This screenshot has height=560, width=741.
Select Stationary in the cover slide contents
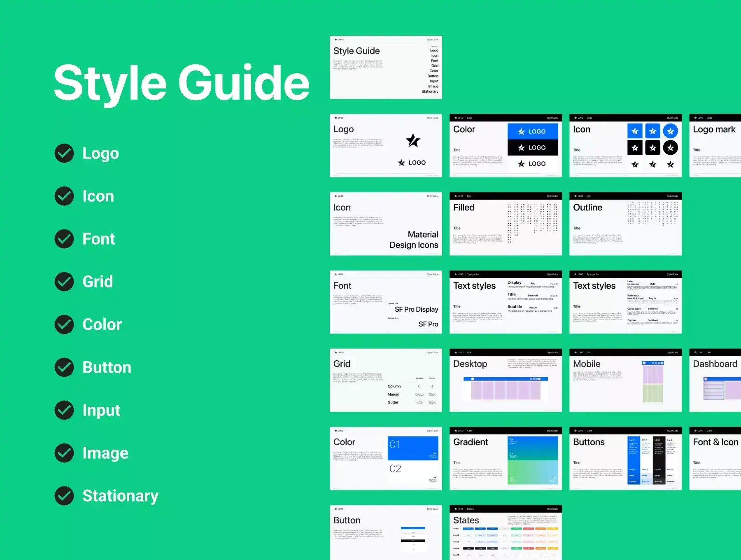430,91
